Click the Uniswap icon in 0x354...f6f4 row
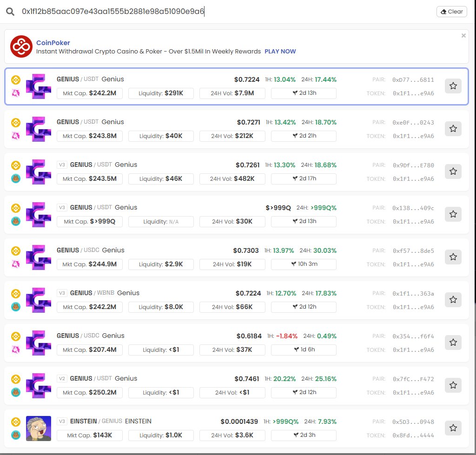This screenshot has height=455, width=476. (x=16, y=349)
